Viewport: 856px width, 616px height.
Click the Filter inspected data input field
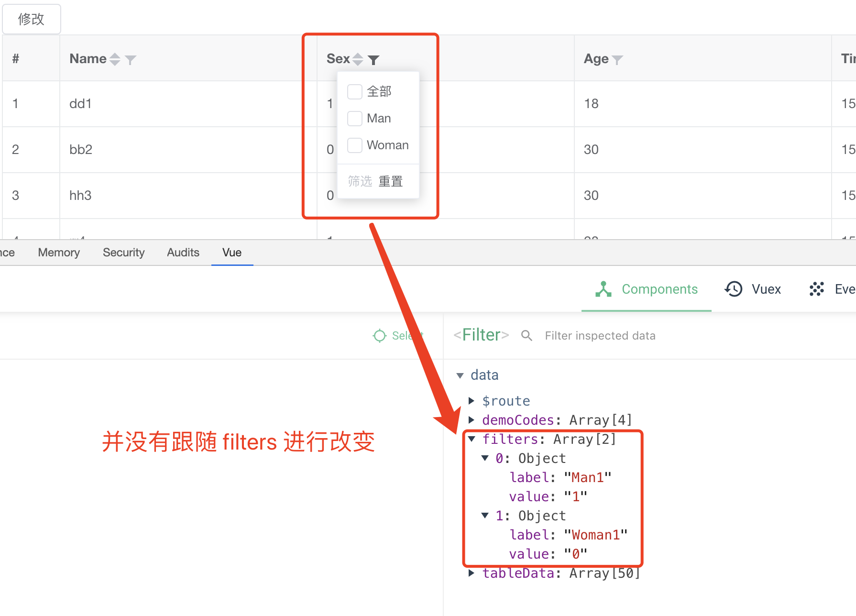tap(600, 335)
